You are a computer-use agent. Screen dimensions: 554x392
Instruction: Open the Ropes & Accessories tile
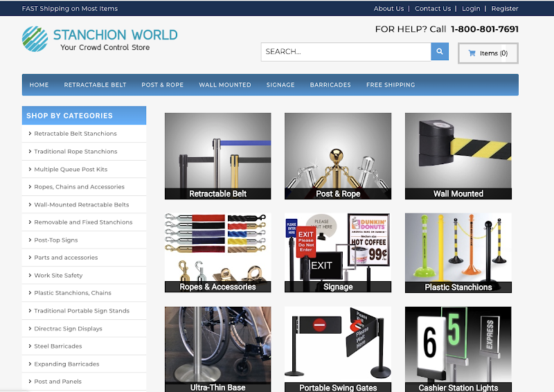tap(217, 253)
